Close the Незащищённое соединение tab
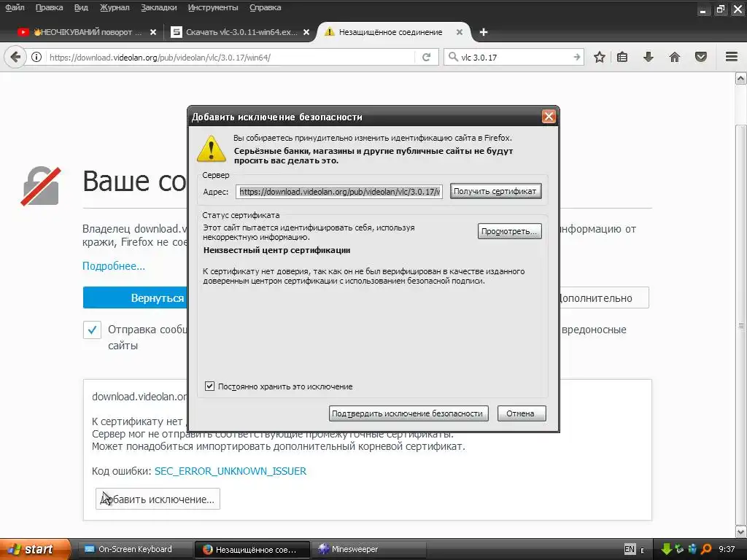 click(x=460, y=32)
